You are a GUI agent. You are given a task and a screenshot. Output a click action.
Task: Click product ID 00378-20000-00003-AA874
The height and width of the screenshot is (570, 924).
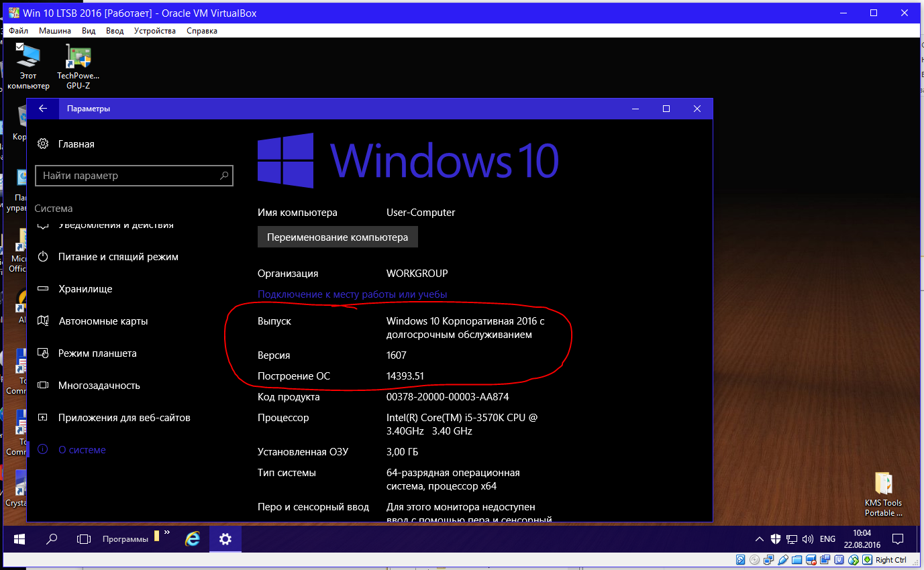point(448,397)
